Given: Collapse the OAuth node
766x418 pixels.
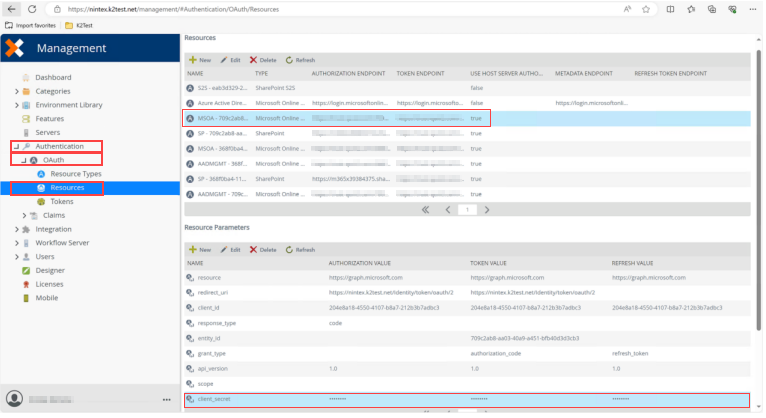Looking at the screenshot, I should (23, 160).
